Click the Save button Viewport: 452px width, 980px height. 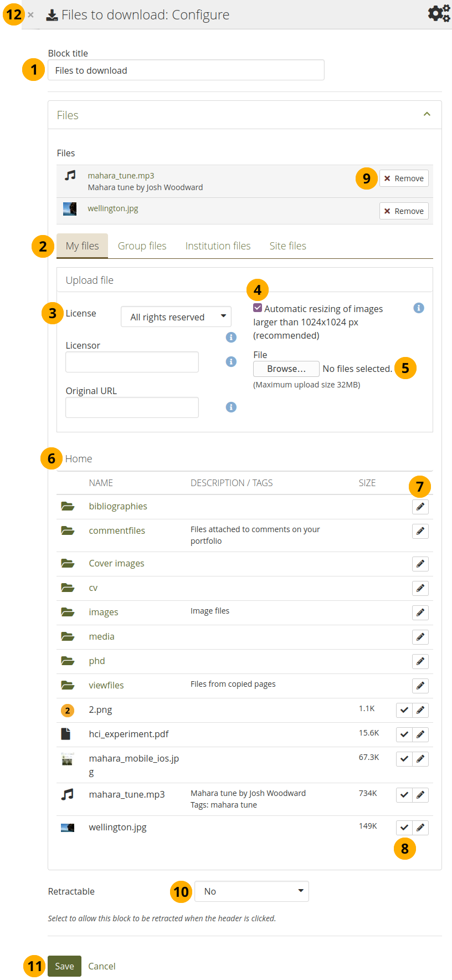64,966
